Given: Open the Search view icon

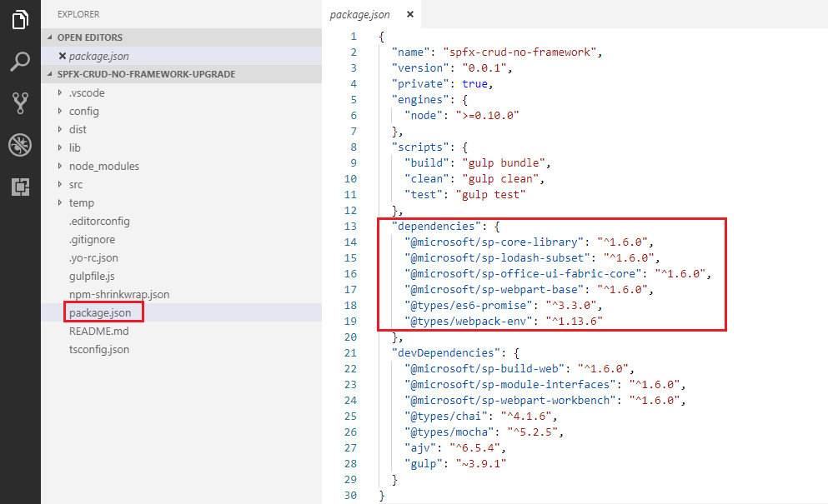Looking at the screenshot, I should click(x=20, y=62).
